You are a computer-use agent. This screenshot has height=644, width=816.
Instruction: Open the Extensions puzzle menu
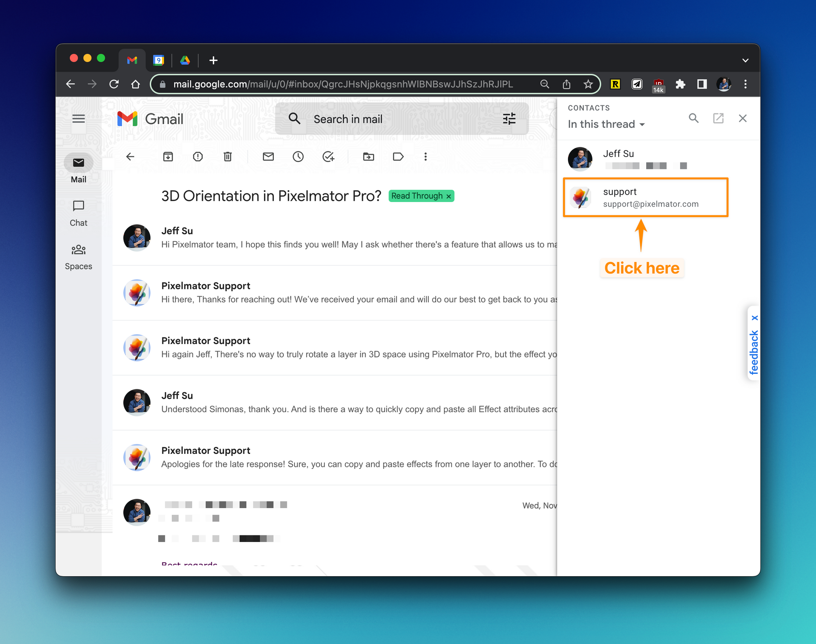pos(680,84)
